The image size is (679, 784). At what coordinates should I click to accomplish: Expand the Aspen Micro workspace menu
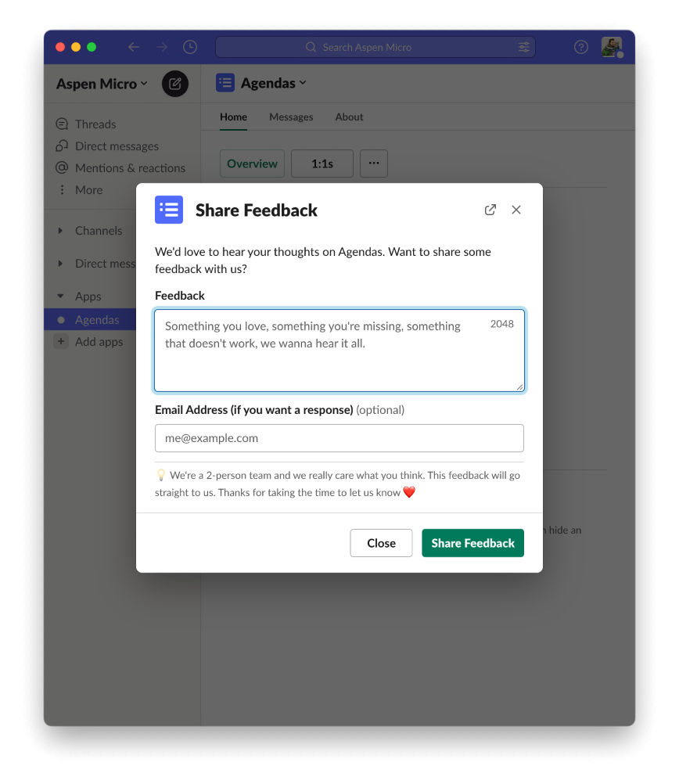pos(102,84)
